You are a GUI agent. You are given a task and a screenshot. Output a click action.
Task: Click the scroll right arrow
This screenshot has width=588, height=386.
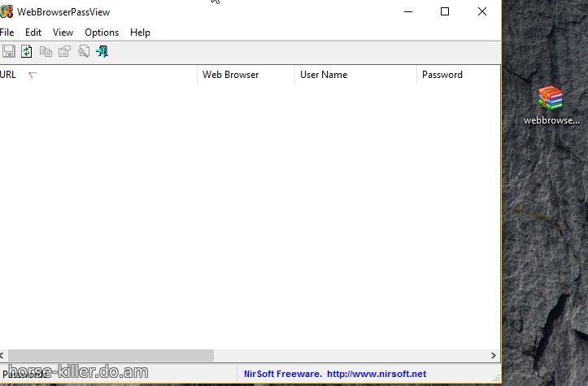494,356
